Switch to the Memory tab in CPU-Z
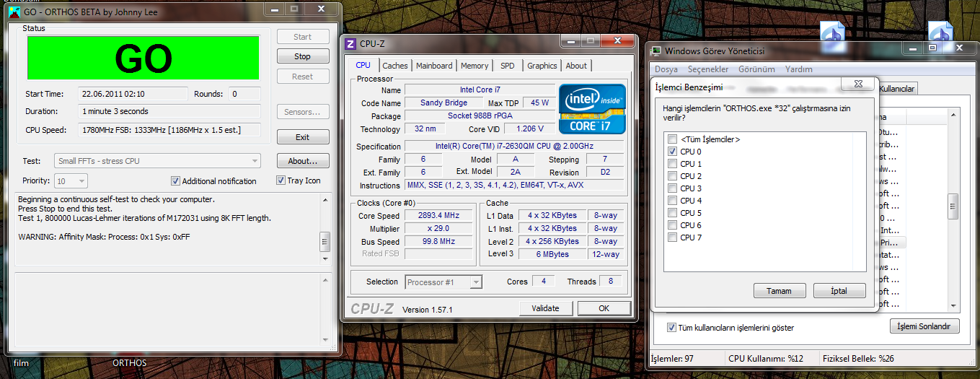This screenshot has height=379, width=980. coord(474,66)
